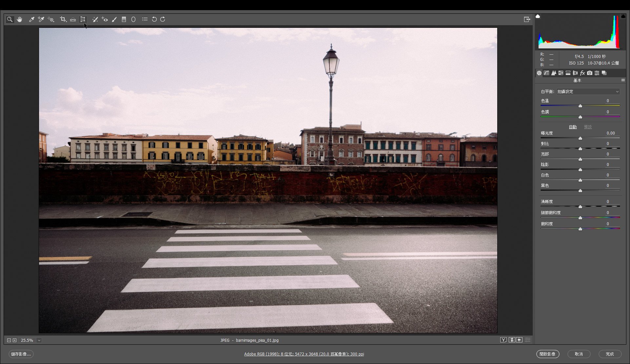Select the Hand tool

tap(20, 19)
